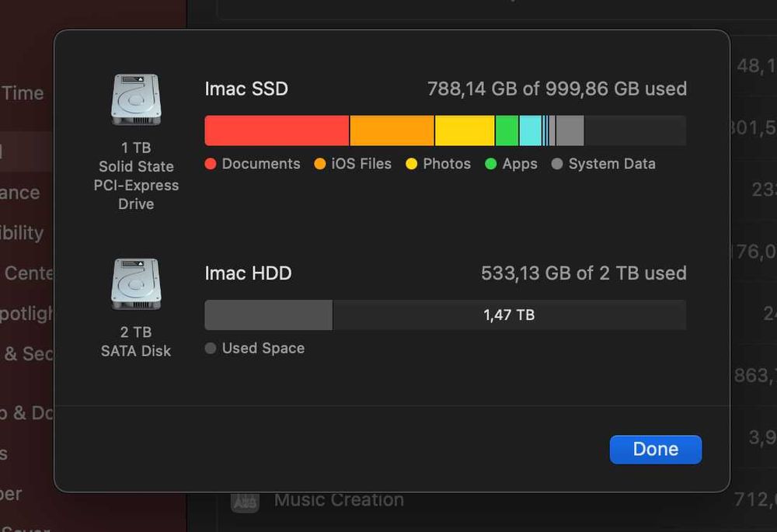Click the Imac HDD drive icon
The width and height of the screenshot is (777, 532).
click(136, 284)
